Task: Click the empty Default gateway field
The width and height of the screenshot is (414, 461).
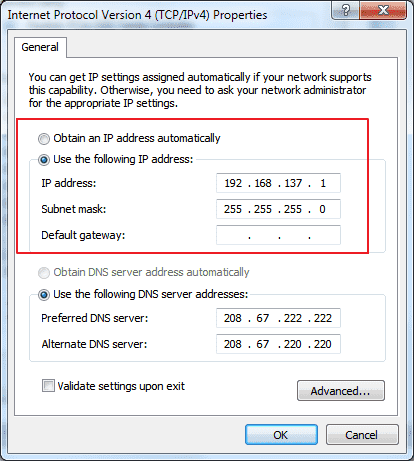Action: coord(278,235)
